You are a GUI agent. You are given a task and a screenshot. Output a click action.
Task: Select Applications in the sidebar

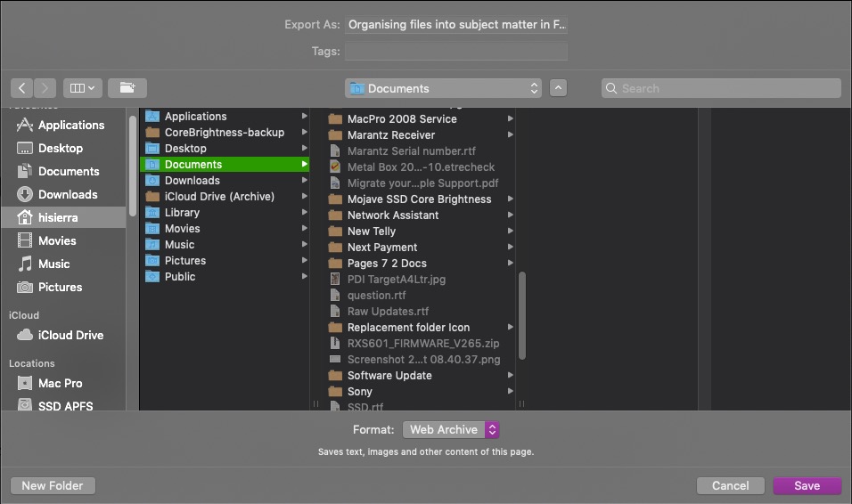pyautogui.click(x=63, y=125)
